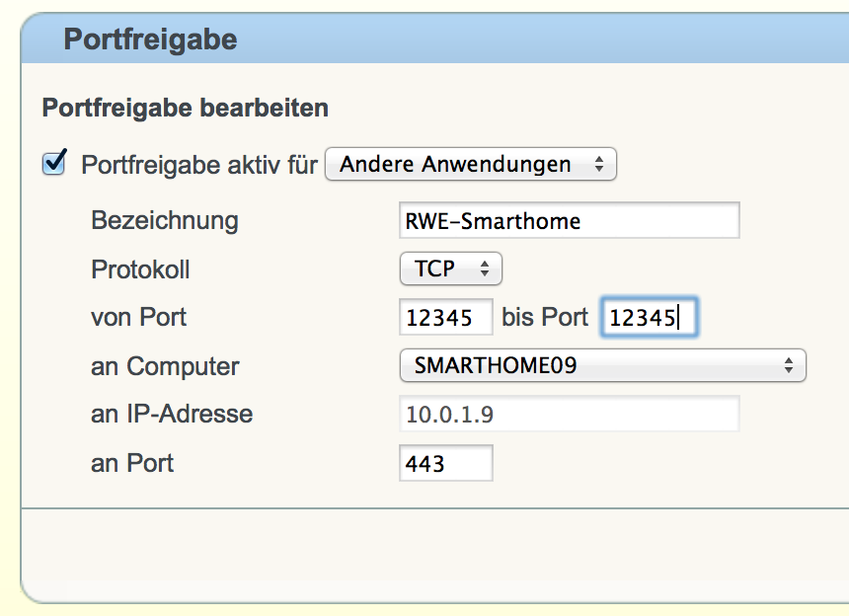Click the an IP-Adresse label

point(172,414)
